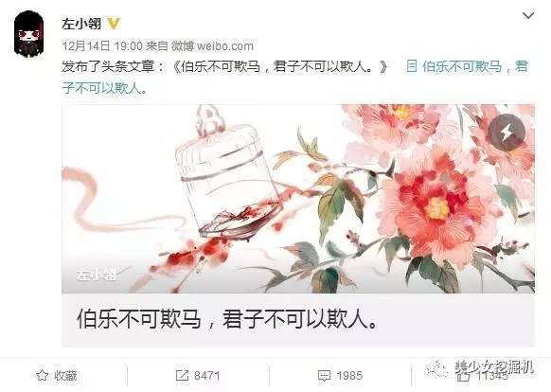Viewport: 551px width, 392px height.
Task: Click the yellow verified V badge
Action: (x=114, y=24)
